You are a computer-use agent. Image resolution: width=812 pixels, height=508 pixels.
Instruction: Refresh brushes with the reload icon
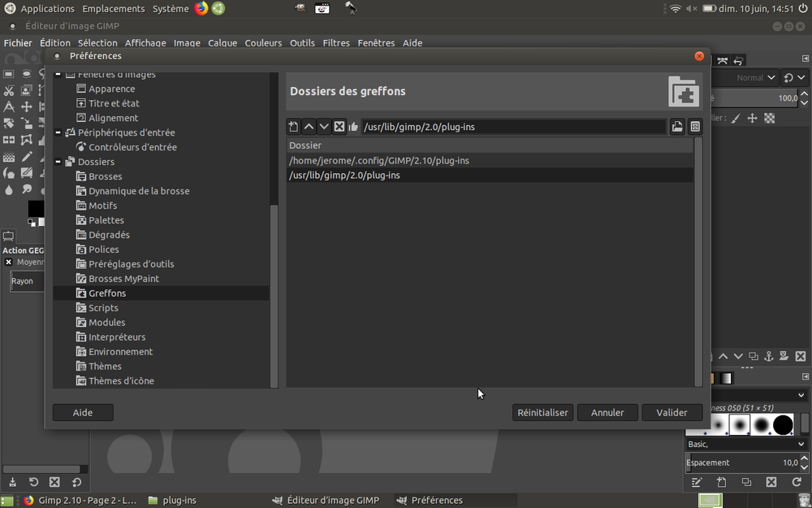797,482
